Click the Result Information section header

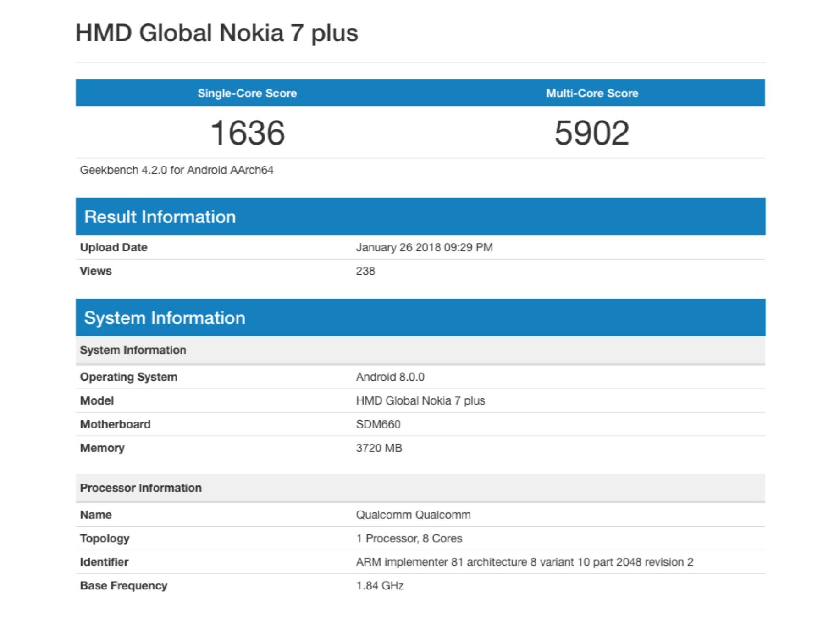coord(160,217)
